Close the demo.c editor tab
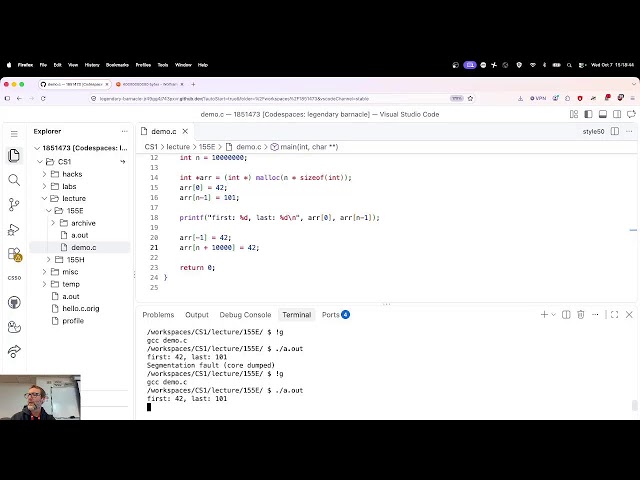This screenshot has height=480, width=640. click(185, 131)
